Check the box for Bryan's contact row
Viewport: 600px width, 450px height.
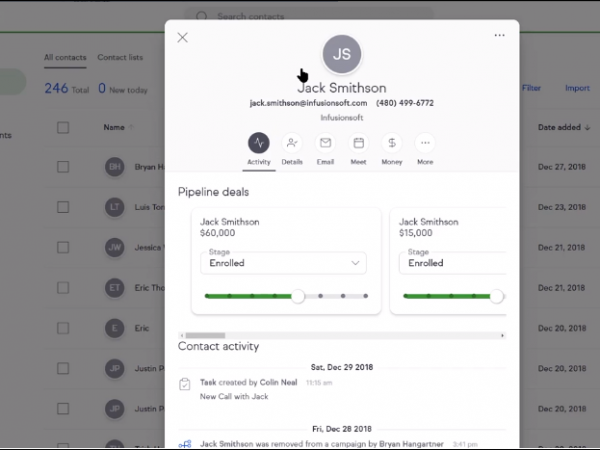coord(63,167)
